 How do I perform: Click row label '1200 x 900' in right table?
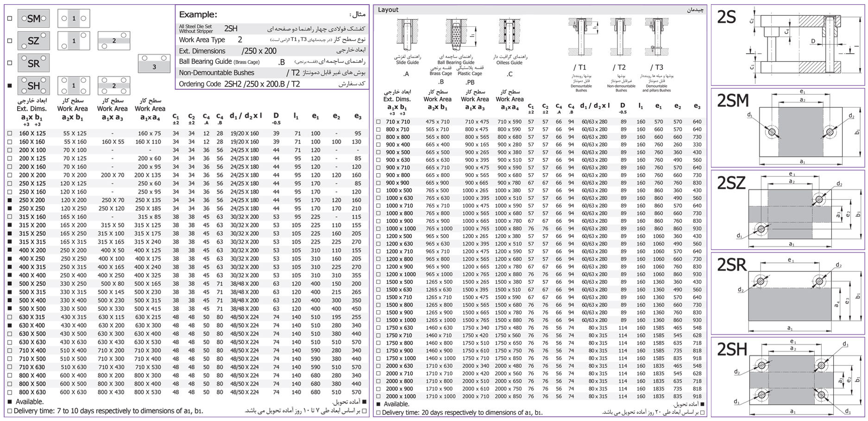pyautogui.click(x=399, y=267)
